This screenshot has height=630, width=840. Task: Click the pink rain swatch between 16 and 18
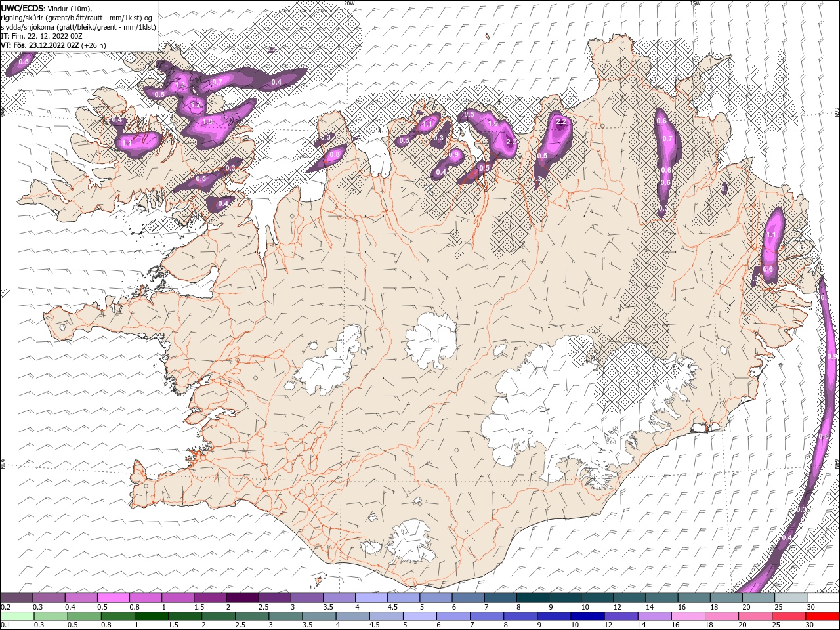click(688, 616)
